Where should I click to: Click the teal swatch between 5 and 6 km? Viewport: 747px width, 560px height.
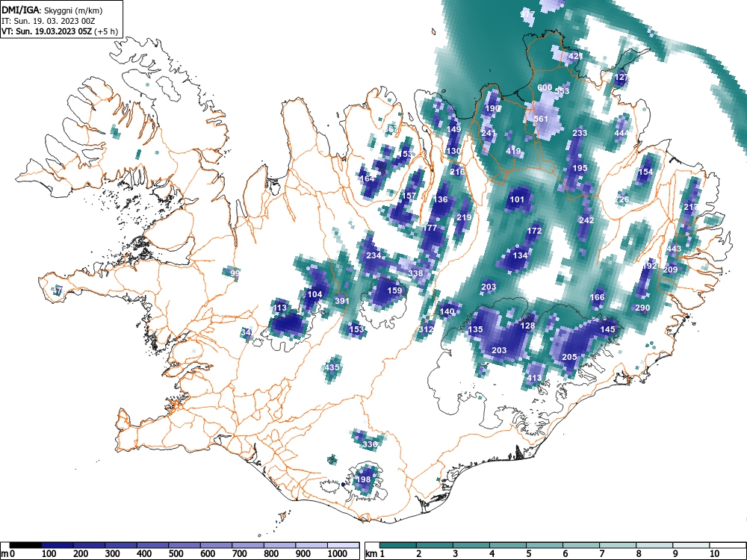544,546
